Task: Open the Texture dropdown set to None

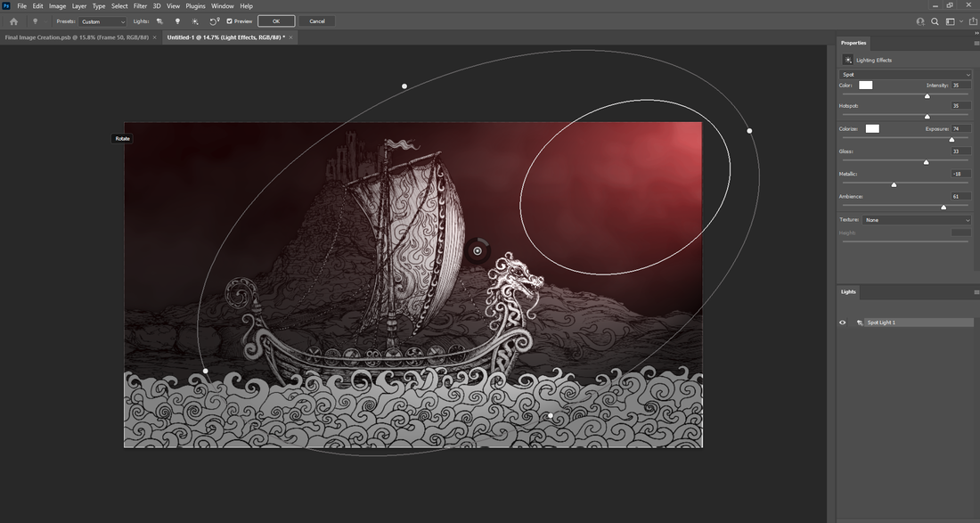Action: [x=917, y=220]
